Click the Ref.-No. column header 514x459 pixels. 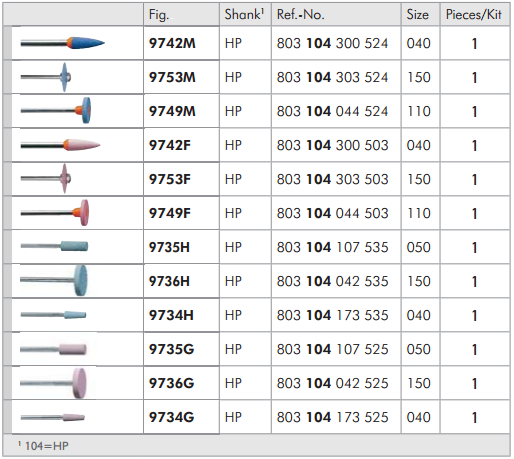pos(301,14)
